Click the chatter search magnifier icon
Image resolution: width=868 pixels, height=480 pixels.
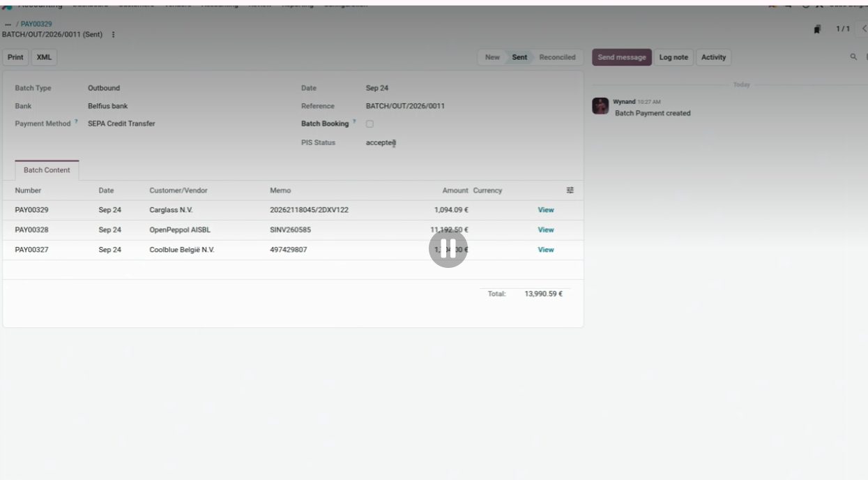click(853, 57)
